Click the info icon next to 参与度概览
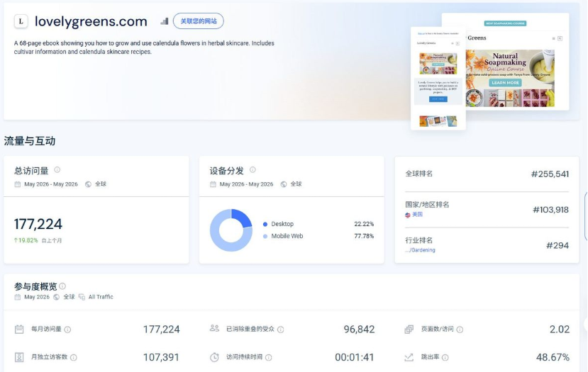The width and height of the screenshot is (588, 372). 62,286
